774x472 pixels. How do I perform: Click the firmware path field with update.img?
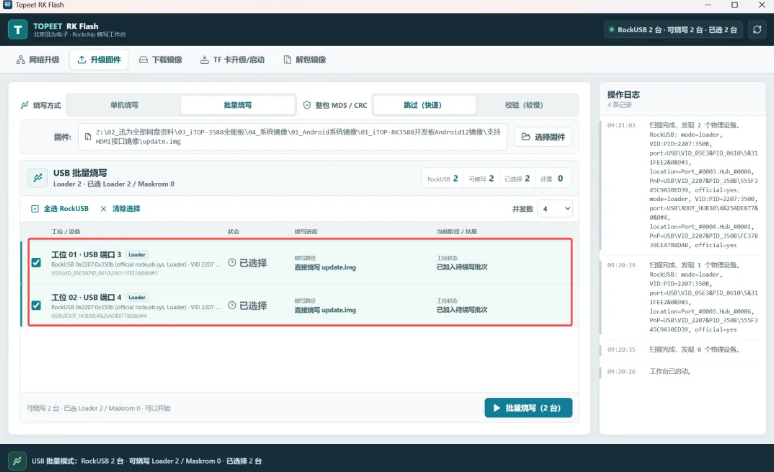[293, 137]
